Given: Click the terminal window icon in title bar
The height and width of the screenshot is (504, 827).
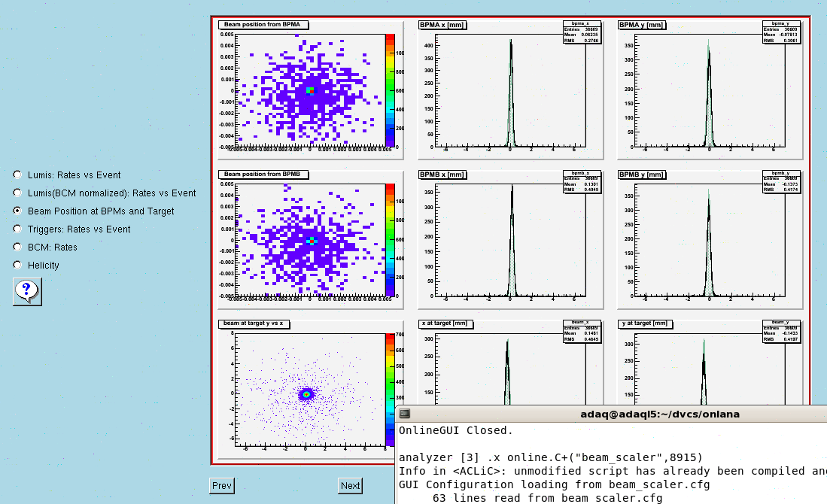Looking at the screenshot, I should (405, 414).
